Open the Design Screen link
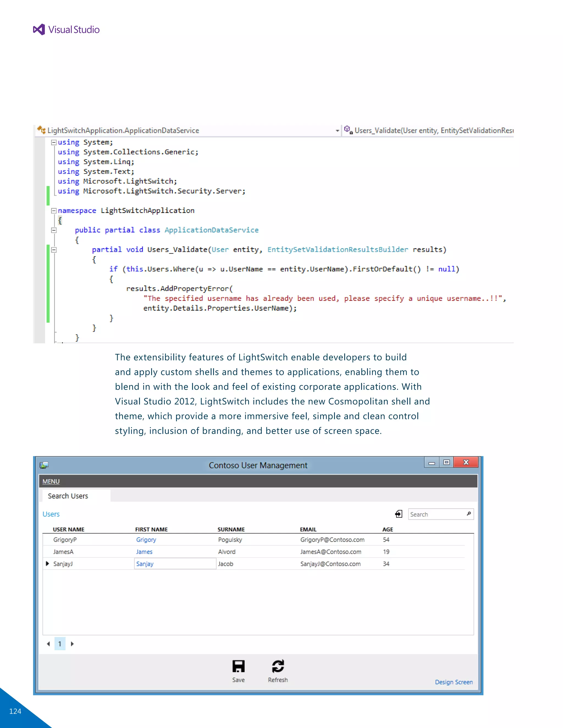 [x=454, y=682]
